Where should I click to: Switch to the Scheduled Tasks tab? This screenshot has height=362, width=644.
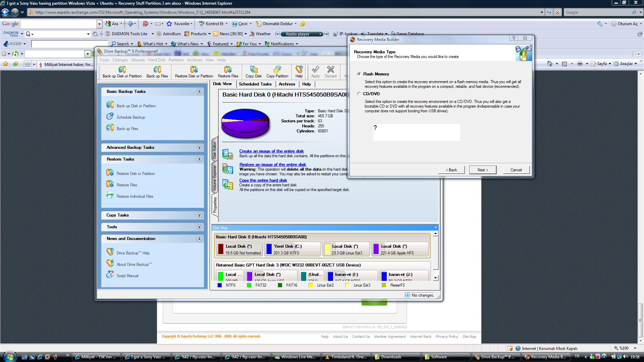pos(256,84)
